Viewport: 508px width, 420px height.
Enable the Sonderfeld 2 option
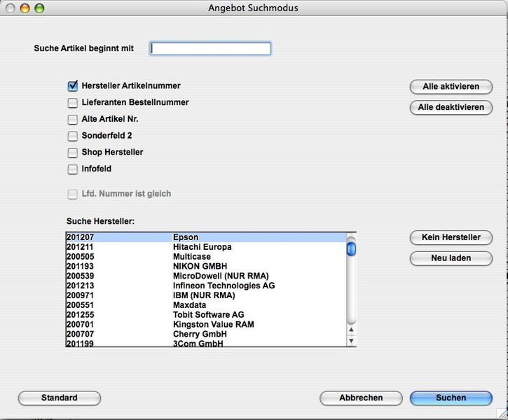(x=72, y=136)
